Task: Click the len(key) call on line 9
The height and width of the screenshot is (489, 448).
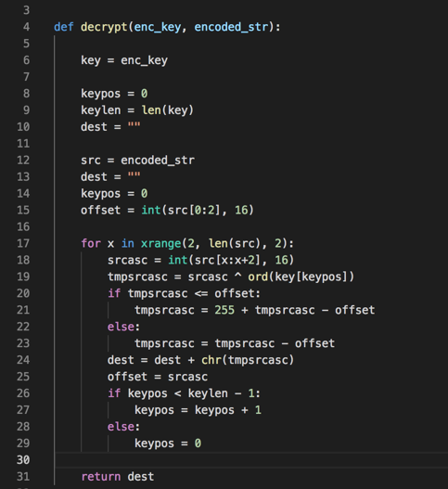Action: pyautogui.click(x=167, y=110)
